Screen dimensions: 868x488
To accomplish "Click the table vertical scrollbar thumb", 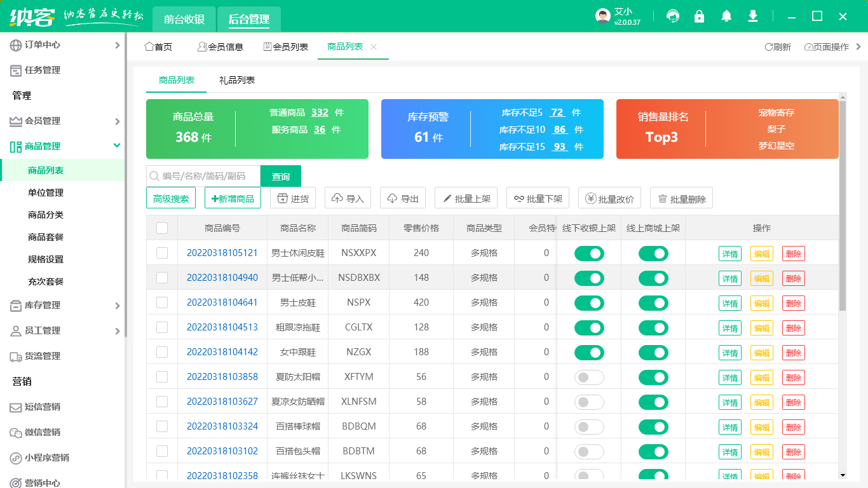I will [x=843, y=205].
